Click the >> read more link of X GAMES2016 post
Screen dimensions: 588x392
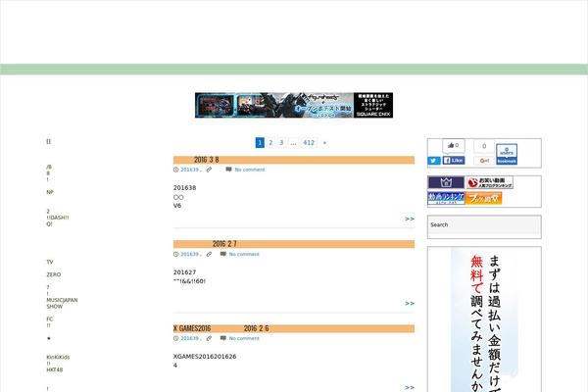click(x=410, y=387)
